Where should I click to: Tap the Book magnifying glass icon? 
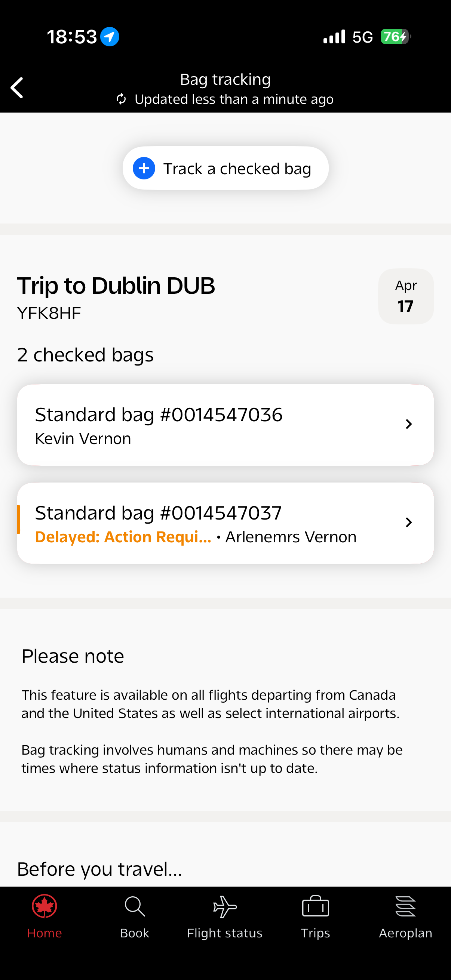tap(135, 906)
